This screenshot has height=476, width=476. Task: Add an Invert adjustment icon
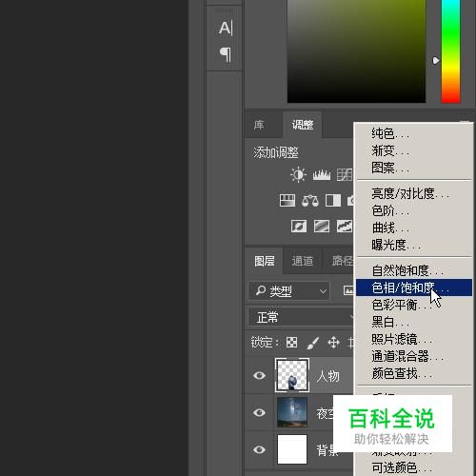tap(299, 227)
